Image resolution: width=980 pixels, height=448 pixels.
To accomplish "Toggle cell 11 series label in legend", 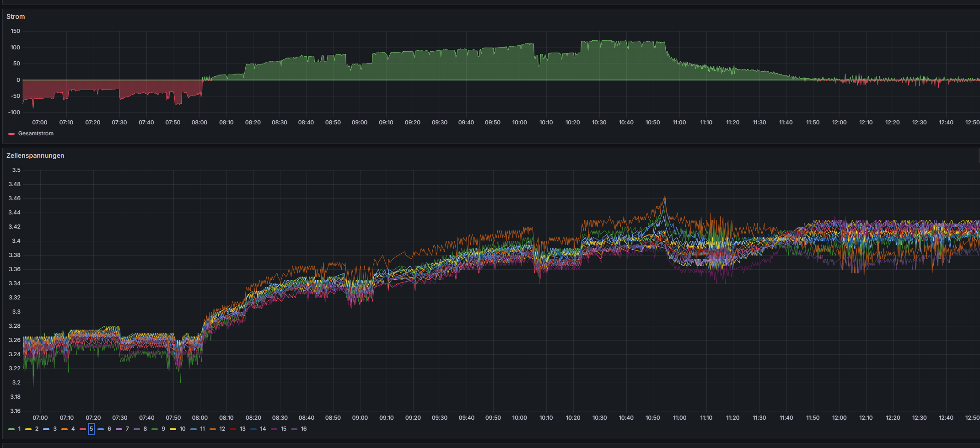I will (202, 429).
